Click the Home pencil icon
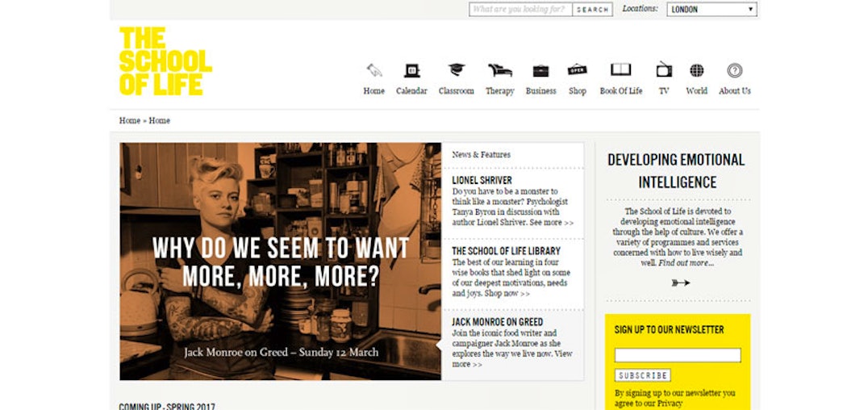Viewport: 868px width, 410px height. click(374, 70)
